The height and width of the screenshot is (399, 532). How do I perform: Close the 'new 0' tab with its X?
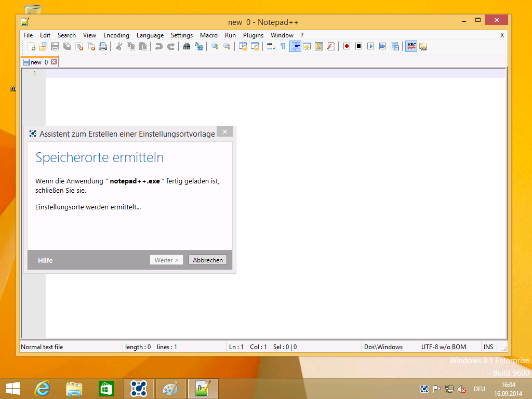(x=54, y=62)
